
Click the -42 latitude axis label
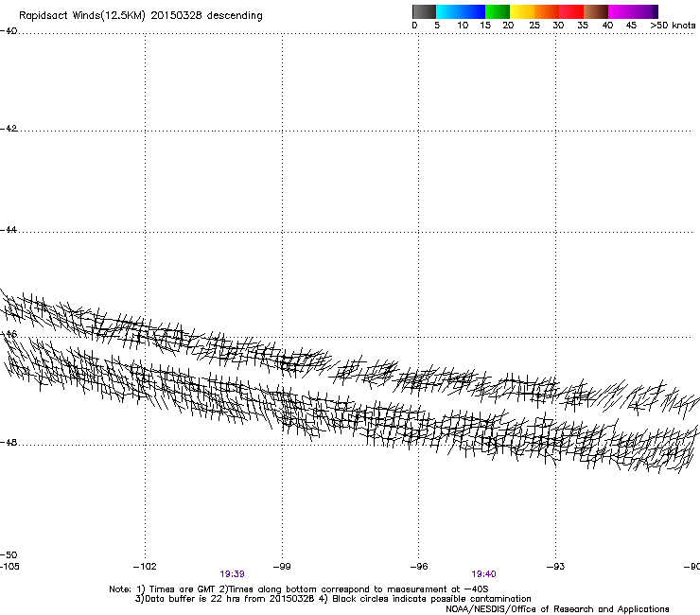point(9,129)
